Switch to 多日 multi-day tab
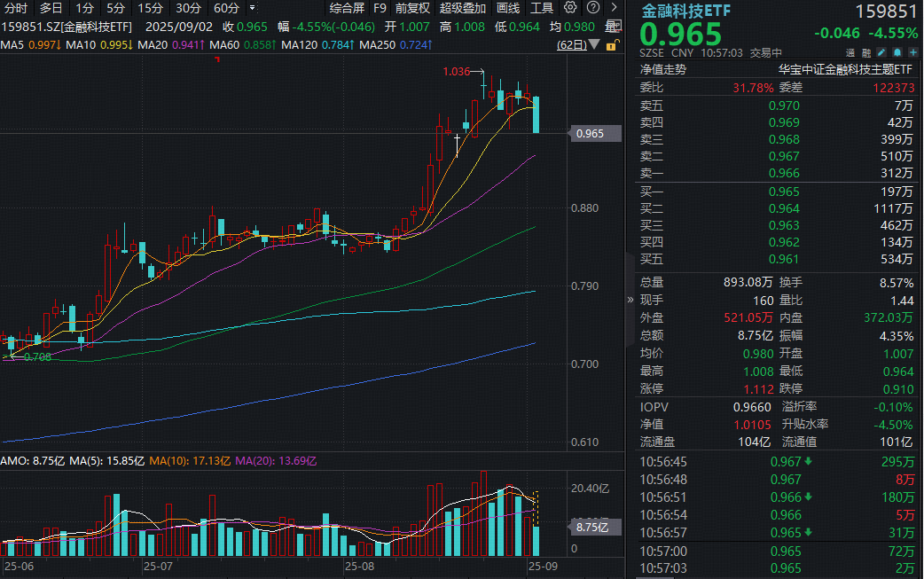Screen dimensions: 924x579 coord(51,8)
